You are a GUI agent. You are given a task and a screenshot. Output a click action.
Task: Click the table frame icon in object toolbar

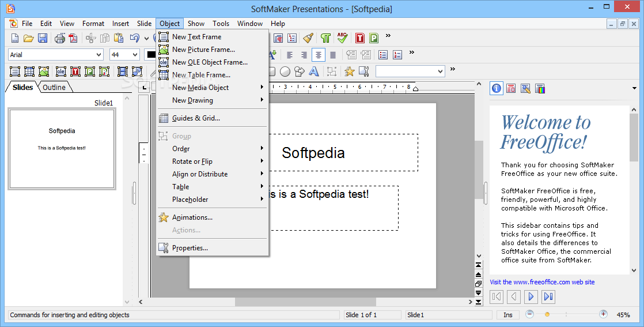click(29, 72)
